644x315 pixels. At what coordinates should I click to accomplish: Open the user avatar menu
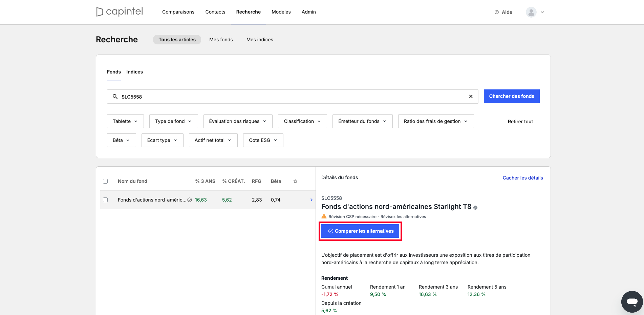pyautogui.click(x=531, y=12)
